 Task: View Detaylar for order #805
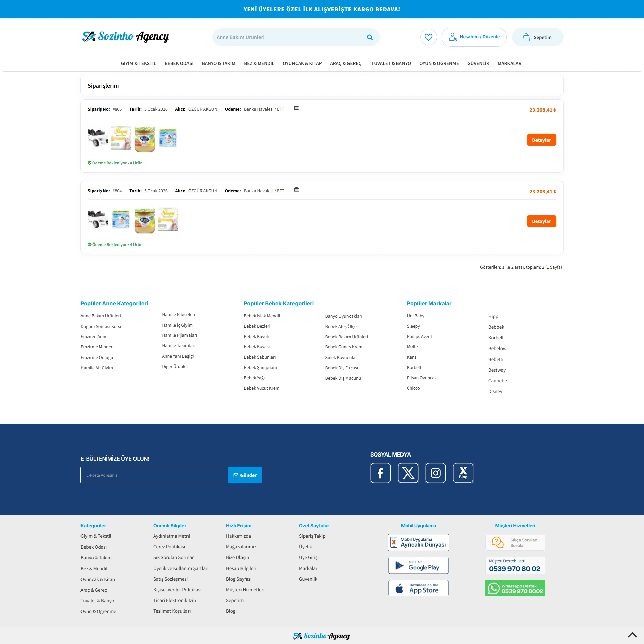click(x=541, y=140)
